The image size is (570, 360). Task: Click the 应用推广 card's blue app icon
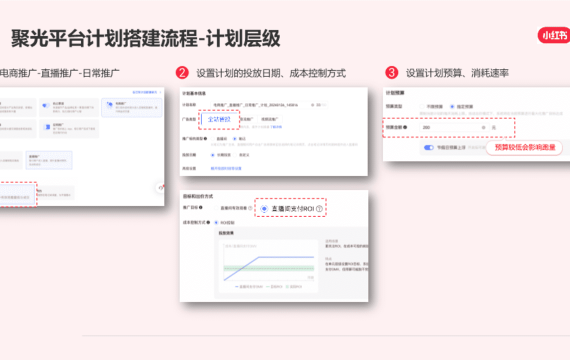47,127
